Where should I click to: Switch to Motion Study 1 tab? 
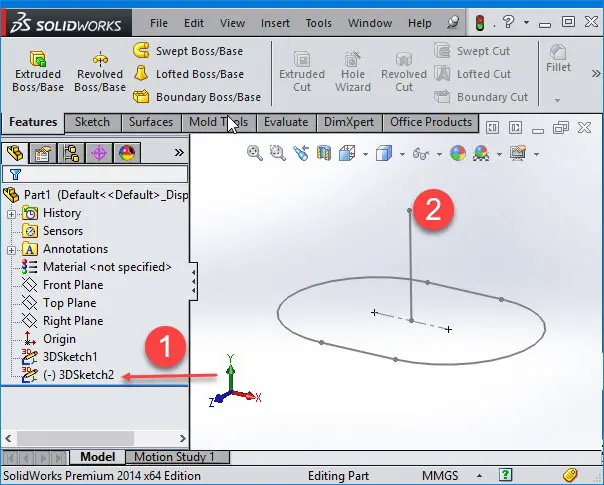click(177, 457)
